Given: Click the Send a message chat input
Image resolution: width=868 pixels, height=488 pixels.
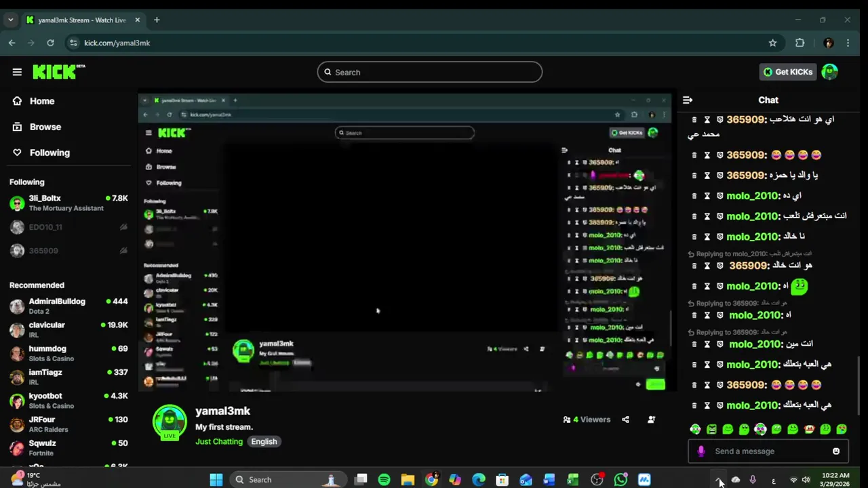Looking at the screenshot, I should [768, 451].
